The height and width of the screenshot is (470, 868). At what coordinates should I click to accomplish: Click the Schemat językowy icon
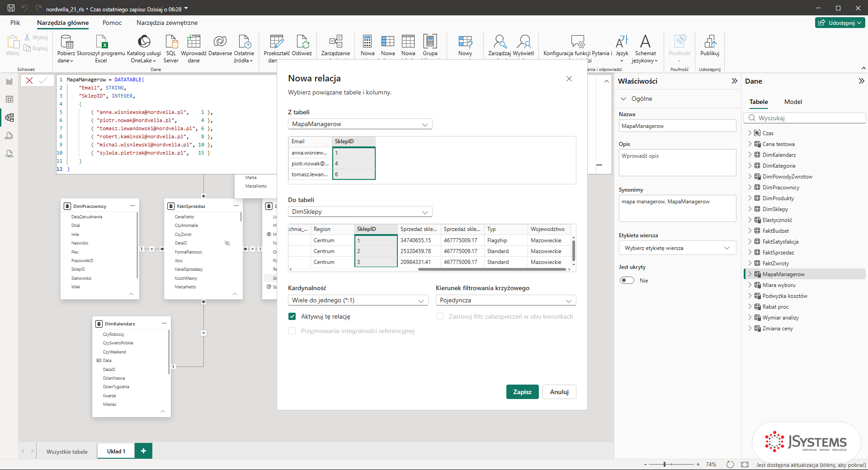tap(645, 42)
